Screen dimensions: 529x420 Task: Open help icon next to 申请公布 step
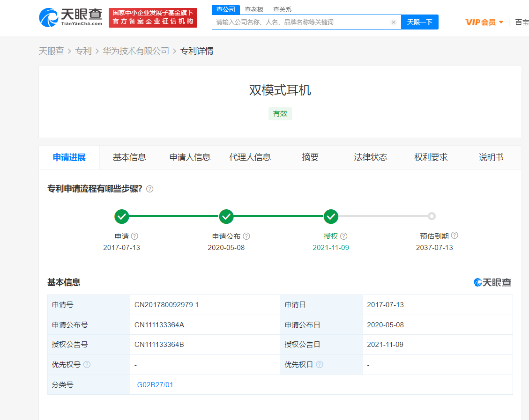[246, 236]
